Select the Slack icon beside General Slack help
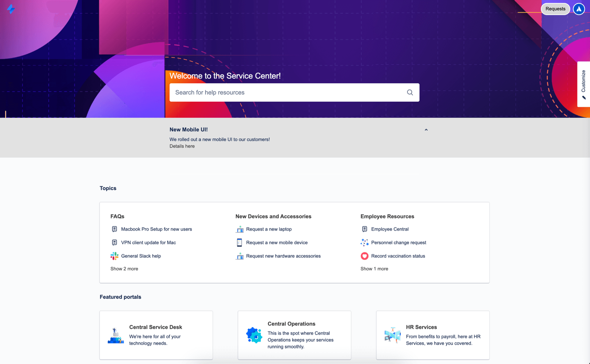This screenshot has height=364, width=590. point(114,256)
